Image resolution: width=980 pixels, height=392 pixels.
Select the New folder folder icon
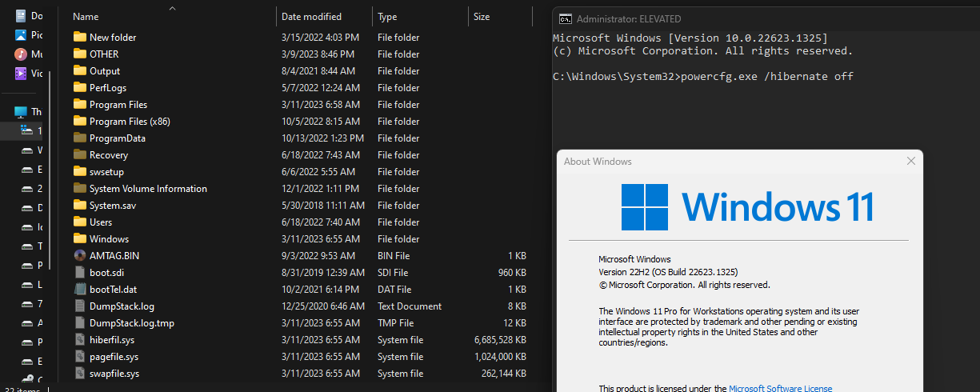click(x=79, y=37)
